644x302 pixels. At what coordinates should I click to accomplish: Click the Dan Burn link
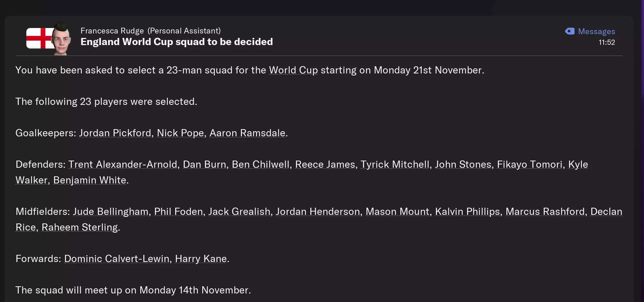click(x=205, y=164)
